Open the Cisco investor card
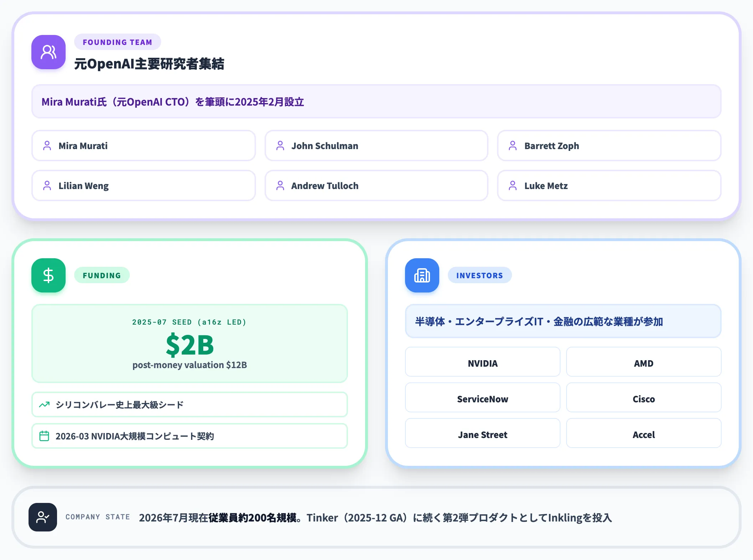The height and width of the screenshot is (560, 753). 644,398
